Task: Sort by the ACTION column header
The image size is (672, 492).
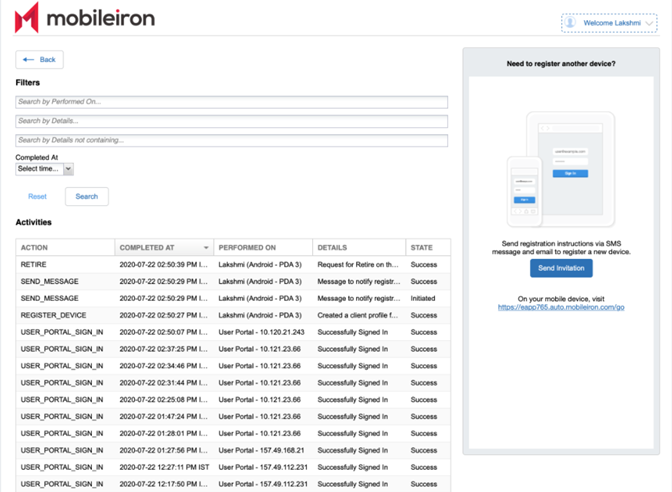Action: 64,247
